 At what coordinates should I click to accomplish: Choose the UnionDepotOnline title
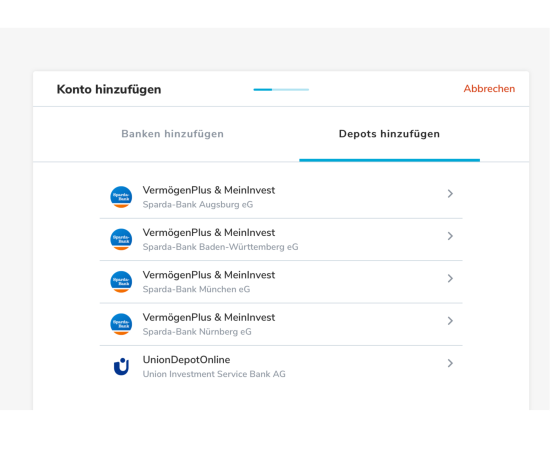click(x=186, y=360)
